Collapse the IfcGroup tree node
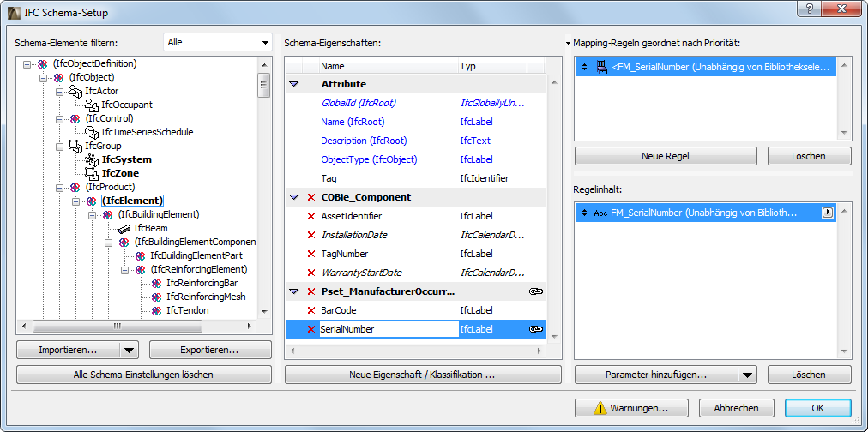The height and width of the screenshot is (432, 868). click(x=59, y=146)
